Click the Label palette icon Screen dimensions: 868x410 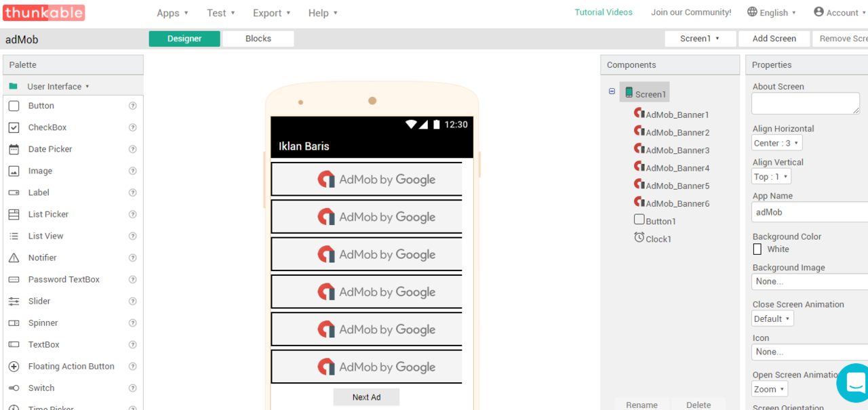[x=14, y=192]
